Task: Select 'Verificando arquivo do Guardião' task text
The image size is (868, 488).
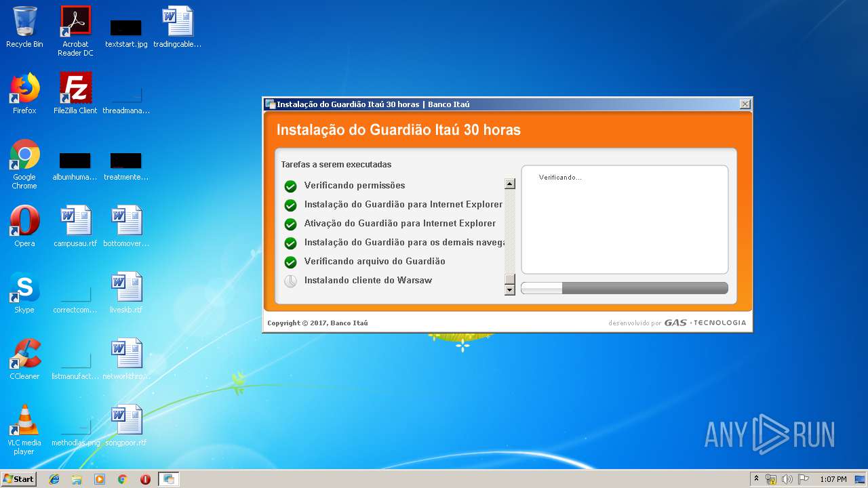Action: (x=375, y=261)
